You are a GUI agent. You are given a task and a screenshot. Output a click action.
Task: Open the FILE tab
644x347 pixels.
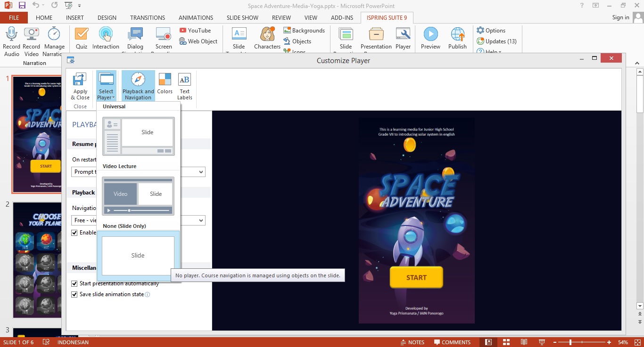click(14, 17)
